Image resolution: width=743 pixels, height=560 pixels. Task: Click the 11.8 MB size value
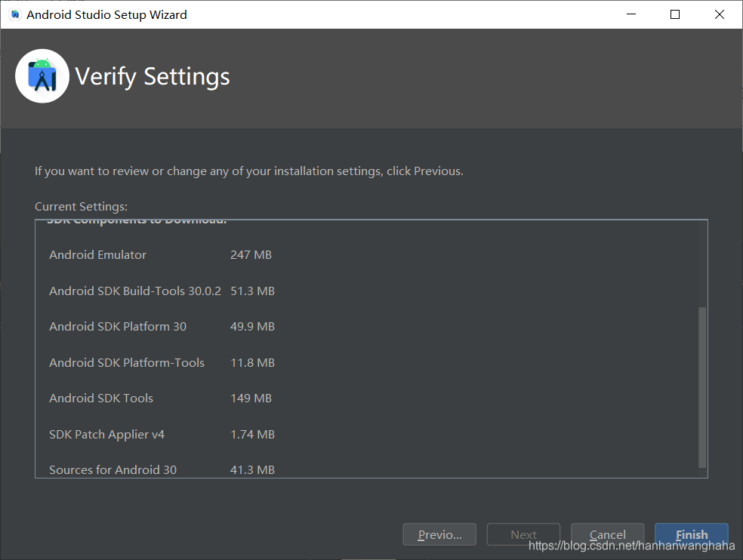click(x=252, y=362)
